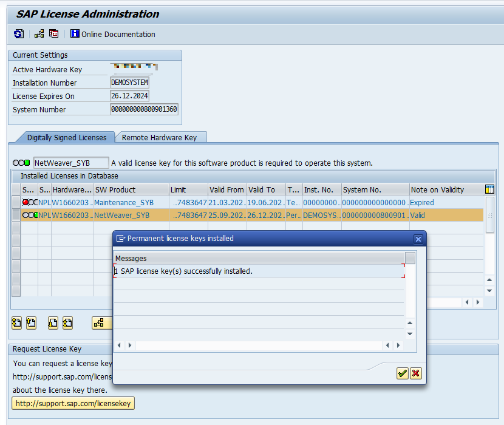Click the window icon in the dialog title bar
The height and width of the screenshot is (425, 504).
point(121,239)
